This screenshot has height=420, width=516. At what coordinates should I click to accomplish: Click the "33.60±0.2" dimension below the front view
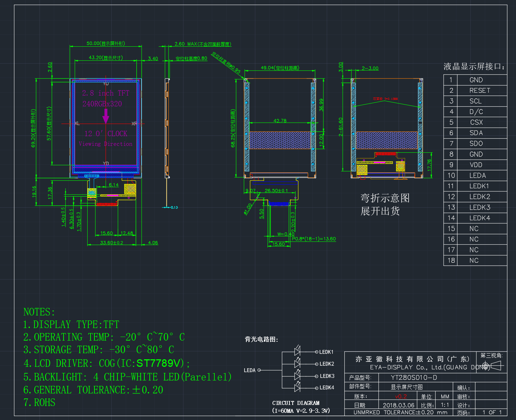point(112,243)
